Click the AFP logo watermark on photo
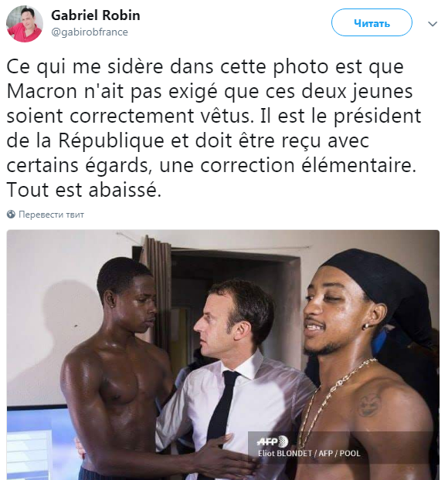The image size is (448, 480). point(272,441)
